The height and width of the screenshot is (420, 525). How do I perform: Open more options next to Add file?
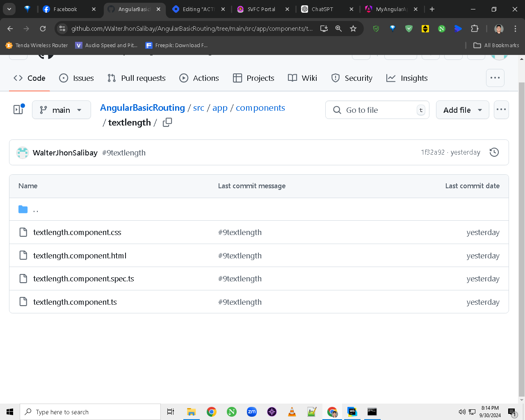click(x=501, y=110)
